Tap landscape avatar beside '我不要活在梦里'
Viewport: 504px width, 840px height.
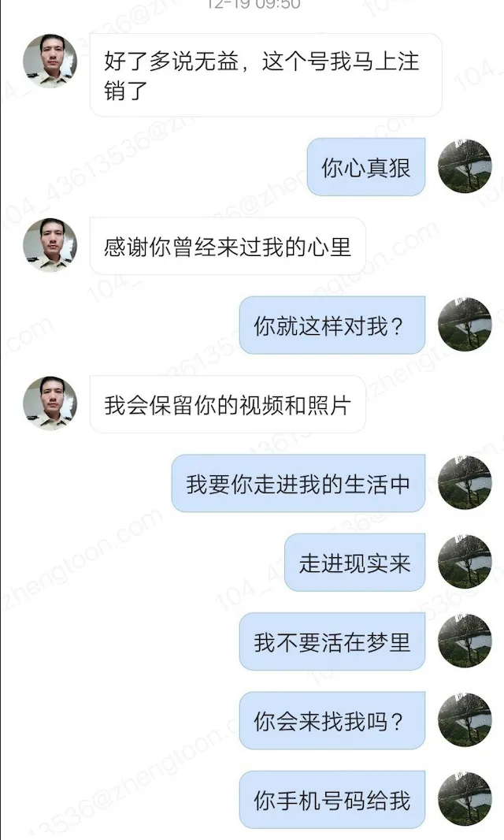tap(465, 641)
